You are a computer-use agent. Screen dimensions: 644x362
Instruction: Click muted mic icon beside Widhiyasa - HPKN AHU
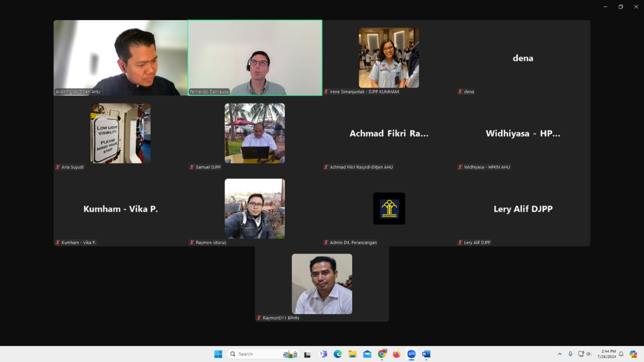460,167
